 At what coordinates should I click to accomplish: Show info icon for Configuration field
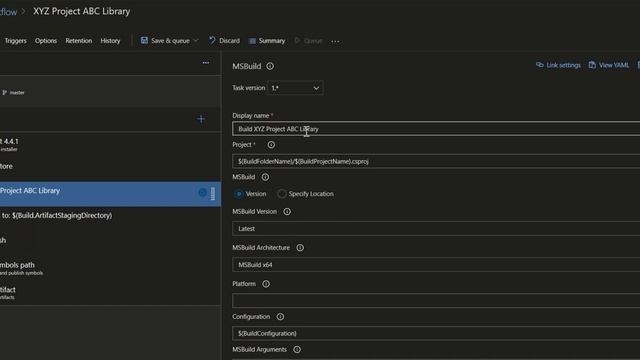point(280,317)
